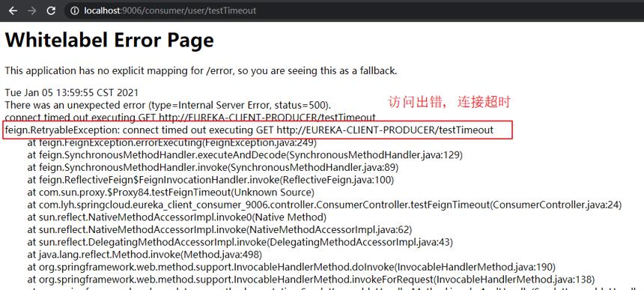This screenshot has width=644, height=290.
Task: Click the Tue Jan 05 13:59:55 timestamp
Action: tap(72, 92)
